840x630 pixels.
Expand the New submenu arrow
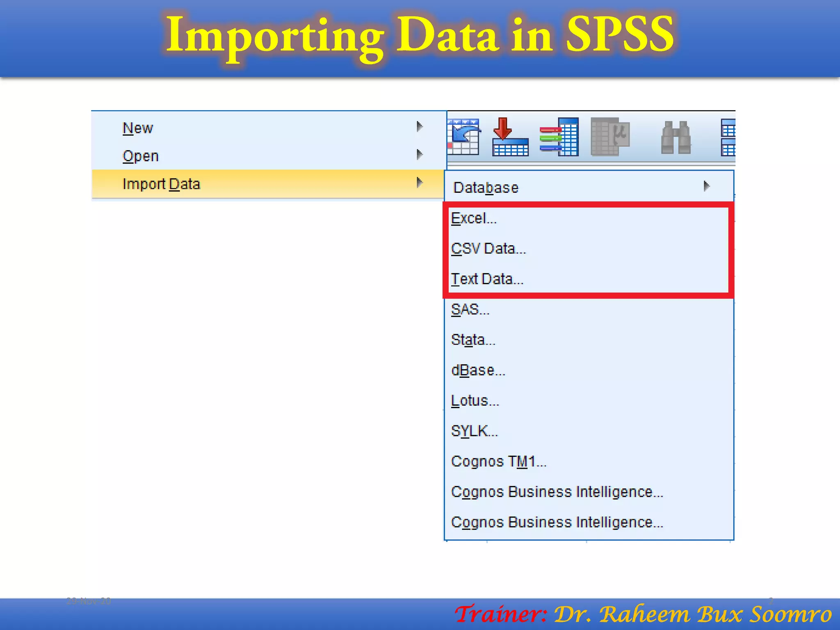419,127
